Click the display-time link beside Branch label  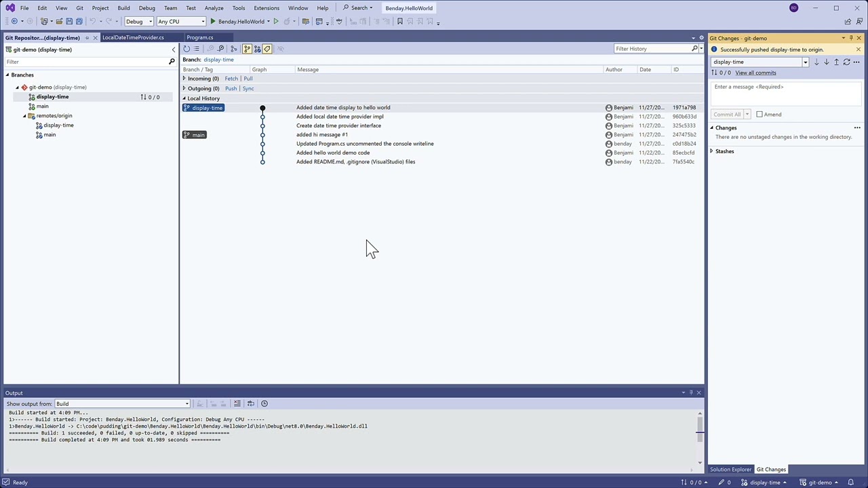click(218, 60)
